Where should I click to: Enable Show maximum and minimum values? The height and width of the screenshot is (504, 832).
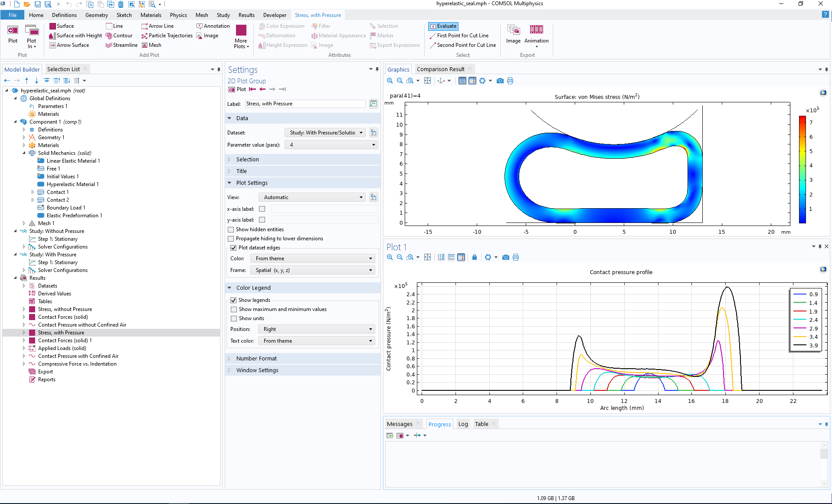point(234,309)
